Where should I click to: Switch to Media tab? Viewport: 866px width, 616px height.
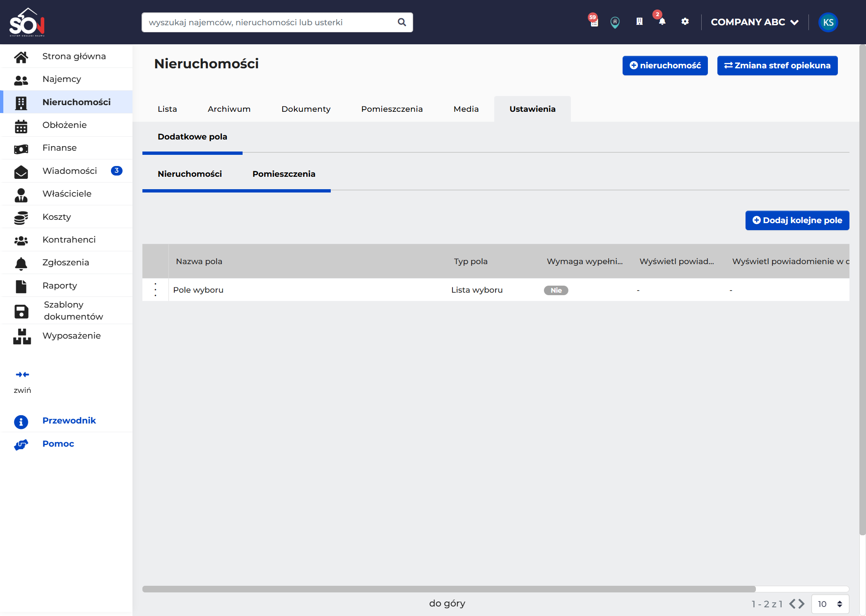pyautogui.click(x=466, y=109)
